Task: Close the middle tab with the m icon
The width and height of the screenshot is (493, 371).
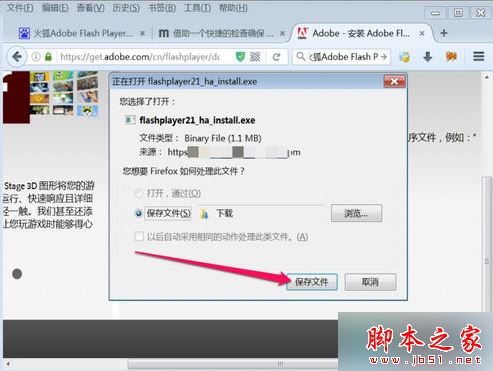Action: pyautogui.click(x=282, y=33)
